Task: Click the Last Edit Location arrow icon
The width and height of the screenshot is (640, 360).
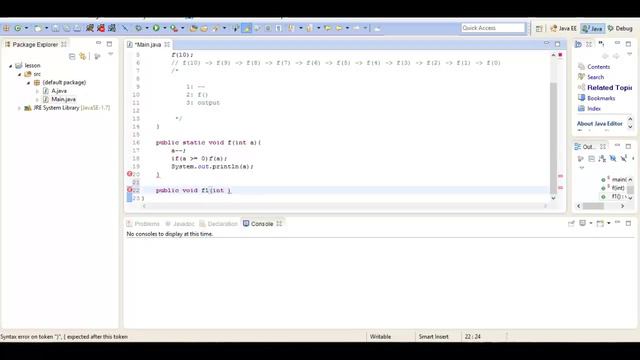Action: pyautogui.click(x=328, y=28)
